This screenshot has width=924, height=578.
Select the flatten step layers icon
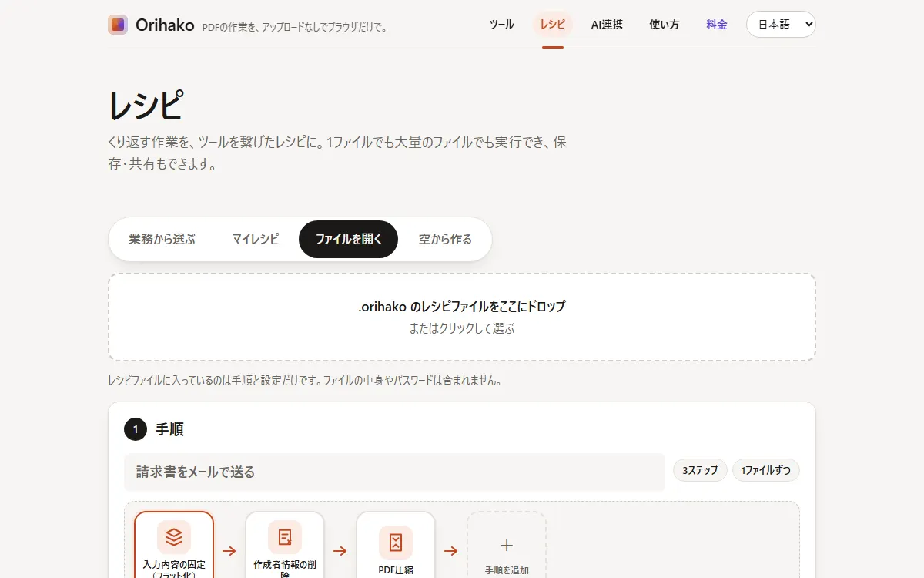coord(174,536)
